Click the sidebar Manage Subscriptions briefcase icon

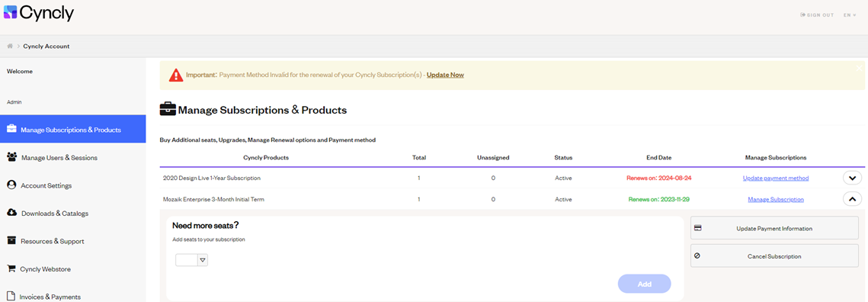[x=11, y=129]
